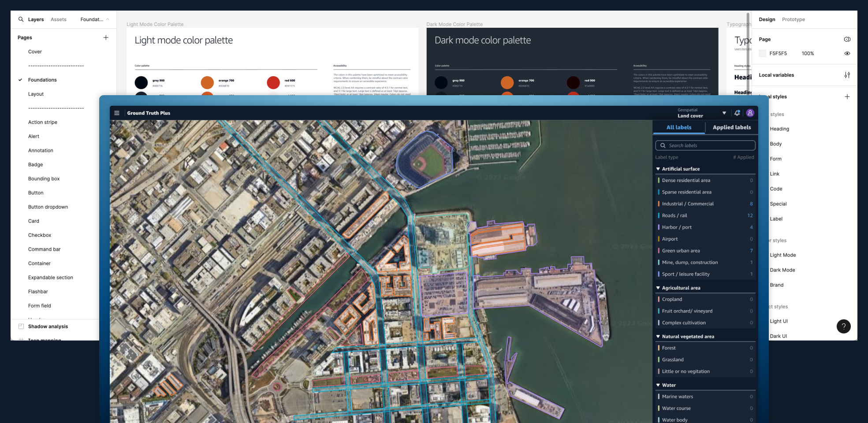868x423 pixels.
Task: Click red 600 swatch in light palette
Action: pyautogui.click(x=273, y=82)
